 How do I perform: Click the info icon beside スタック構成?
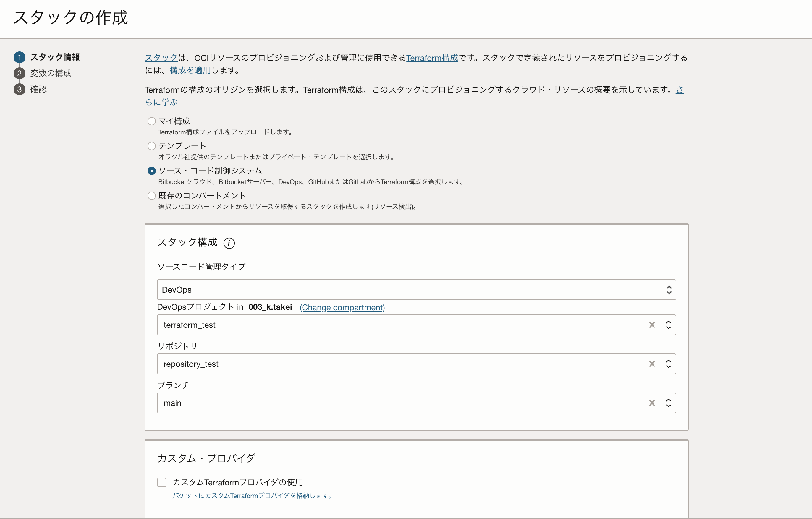pos(229,243)
